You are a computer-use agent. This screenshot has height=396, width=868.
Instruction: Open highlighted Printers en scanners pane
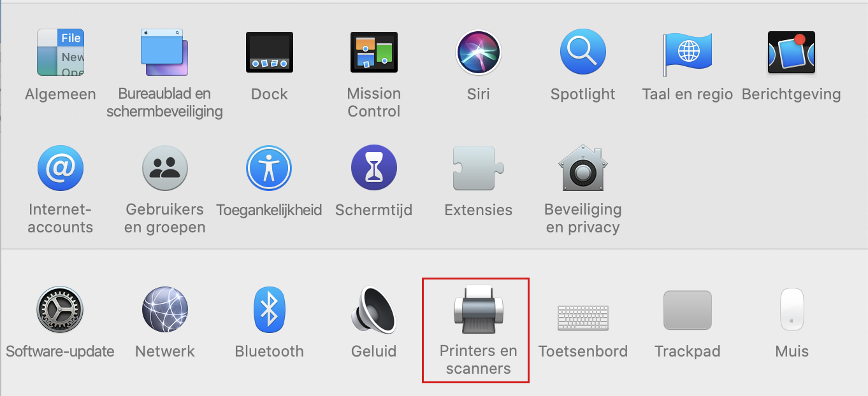pyautogui.click(x=476, y=330)
